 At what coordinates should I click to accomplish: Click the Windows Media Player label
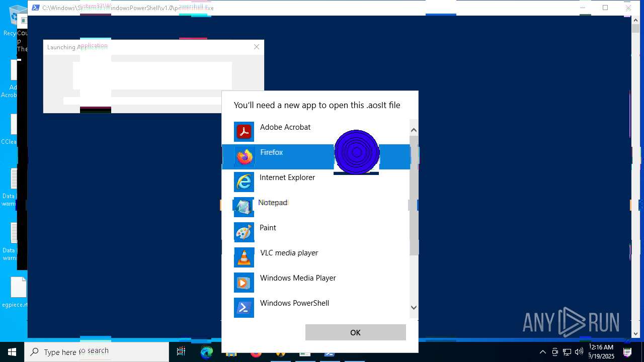(x=298, y=278)
